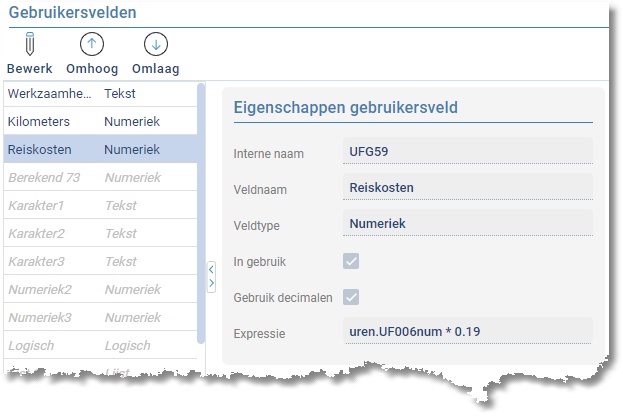This screenshot has height=417, width=623.
Task: Select the Numeriek2 field row
Action: (x=98, y=289)
